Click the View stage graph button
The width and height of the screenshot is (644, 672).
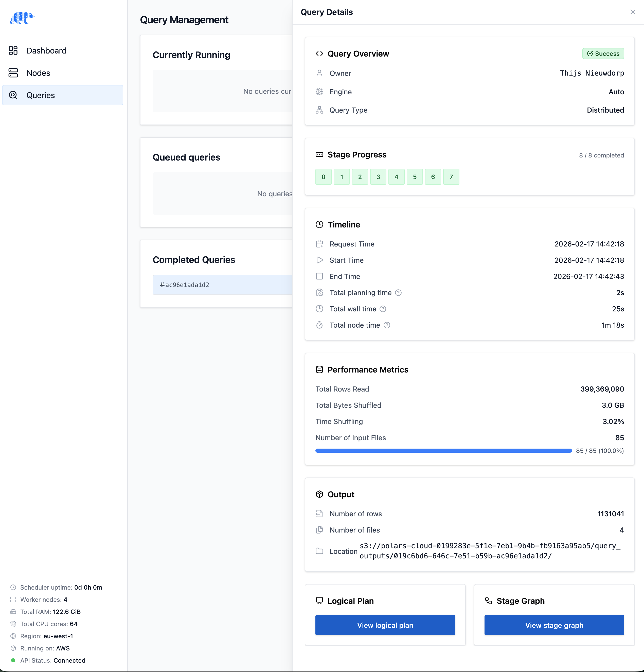pos(554,625)
